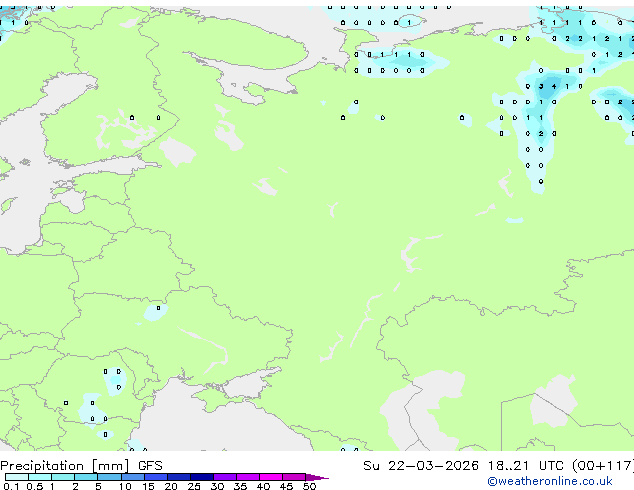Click the 0.5–1 mm legend color swatch
634x490 pixels.
coord(40,477)
